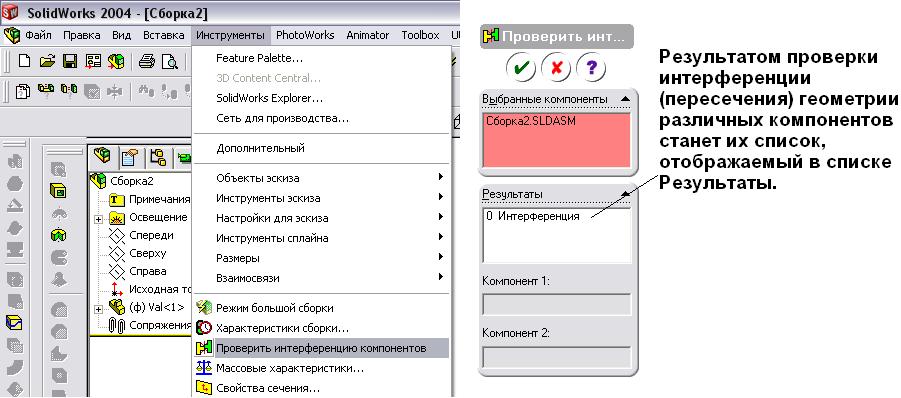Viewport: 901px width, 398px height.
Task: Click the Print Preview magnifier icon
Action: (x=170, y=60)
